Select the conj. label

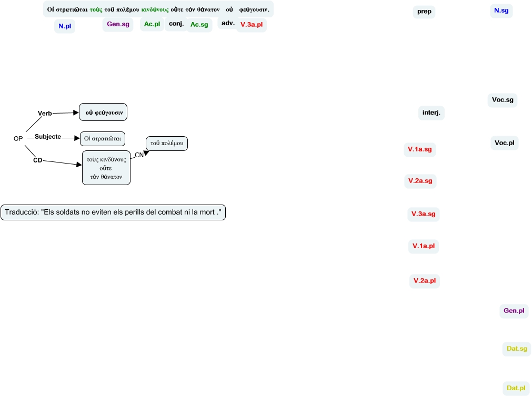point(176,24)
